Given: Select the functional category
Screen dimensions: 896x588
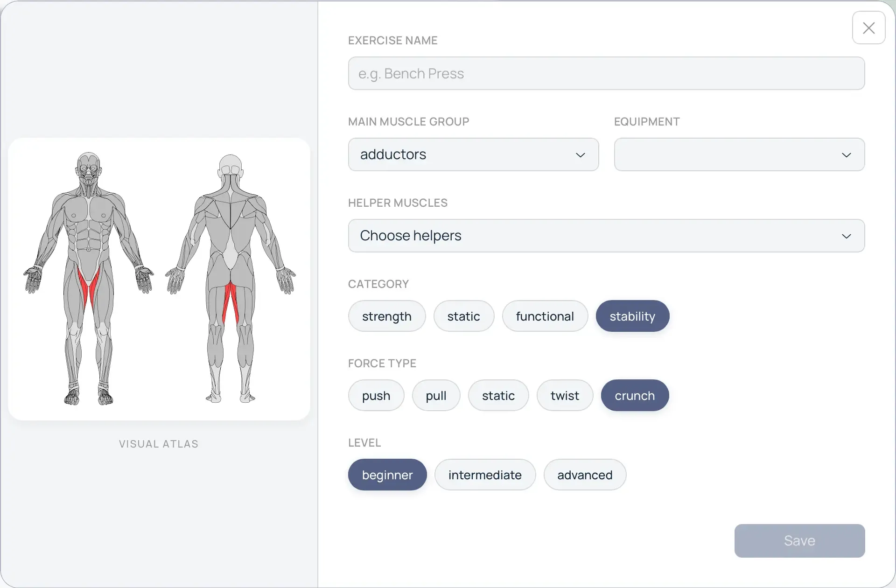Looking at the screenshot, I should coord(545,316).
